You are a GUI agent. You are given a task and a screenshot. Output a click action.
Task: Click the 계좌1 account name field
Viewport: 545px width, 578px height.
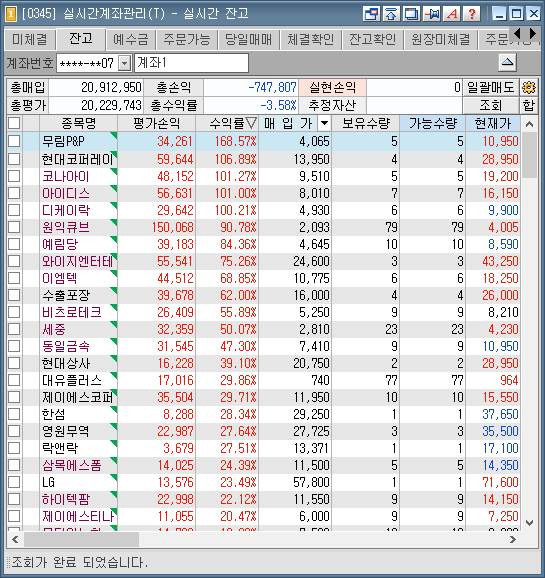coord(191,63)
